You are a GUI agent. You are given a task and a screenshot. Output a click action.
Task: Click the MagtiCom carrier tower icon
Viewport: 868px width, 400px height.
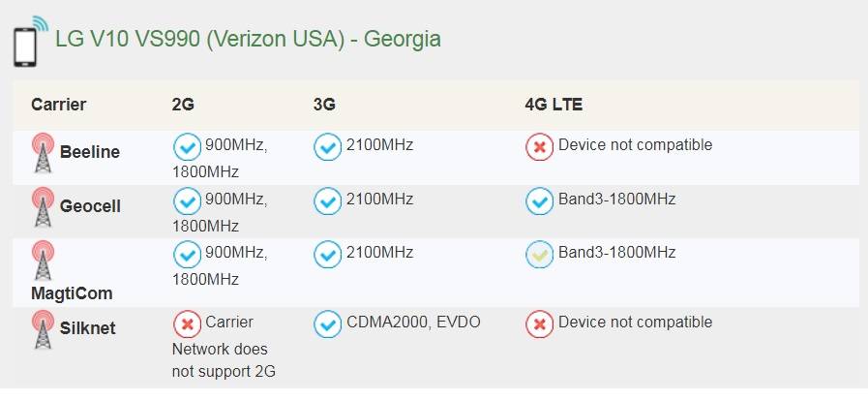[43, 261]
